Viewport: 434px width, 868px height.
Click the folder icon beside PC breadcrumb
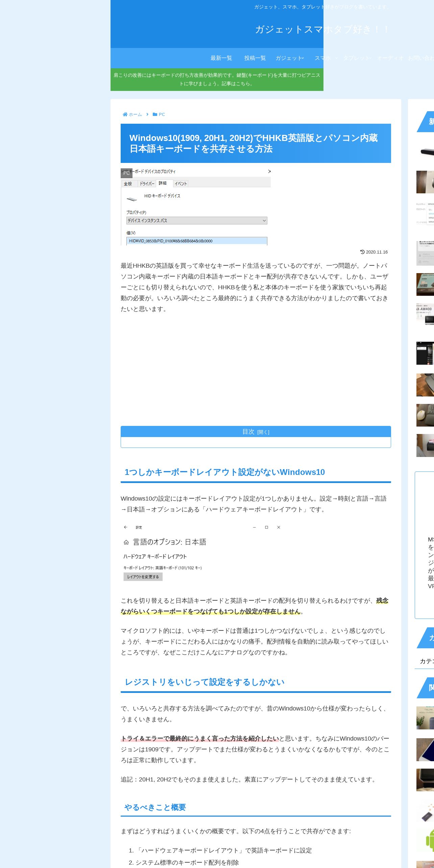pos(155,114)
